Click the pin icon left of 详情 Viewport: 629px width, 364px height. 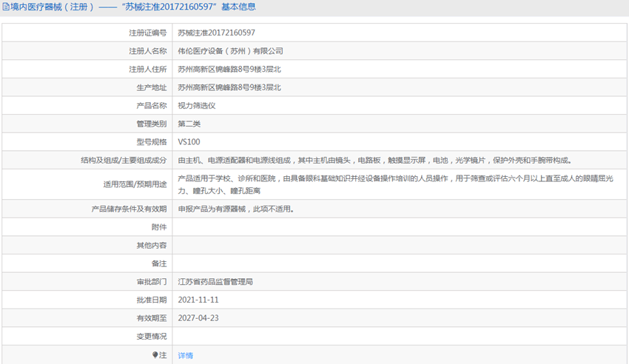pos(155,355)
